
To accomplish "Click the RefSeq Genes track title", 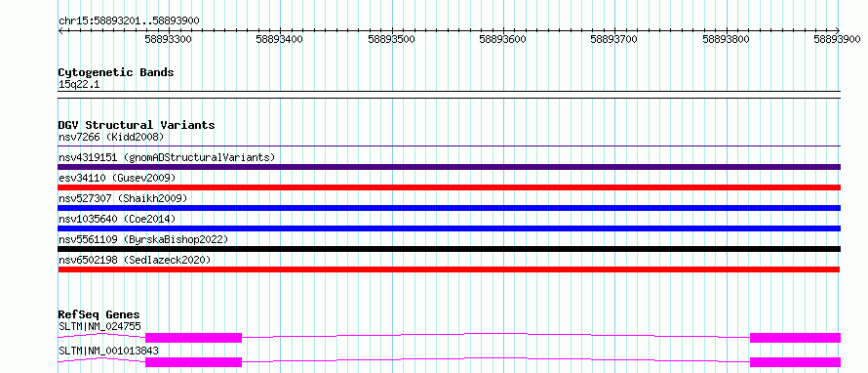I will [99, 314].
